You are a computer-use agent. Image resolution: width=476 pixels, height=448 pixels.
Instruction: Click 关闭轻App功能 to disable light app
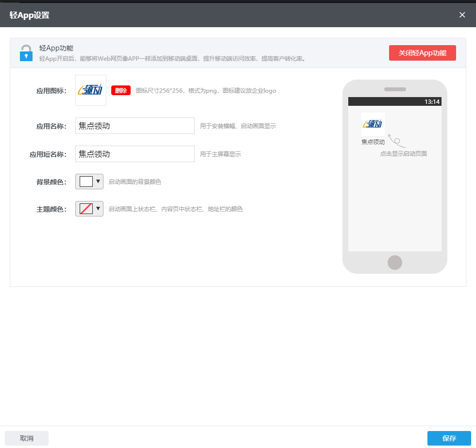click(422, 52)
